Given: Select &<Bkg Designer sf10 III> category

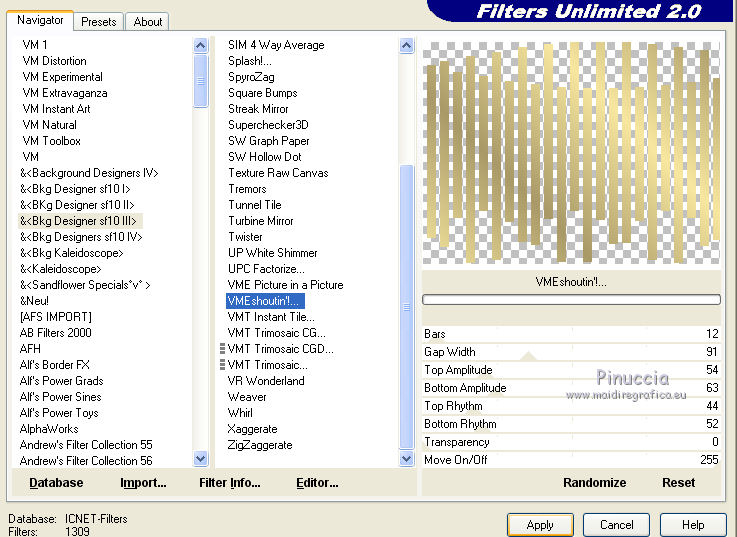Looking at the screenshot, I should pos(78,221).
